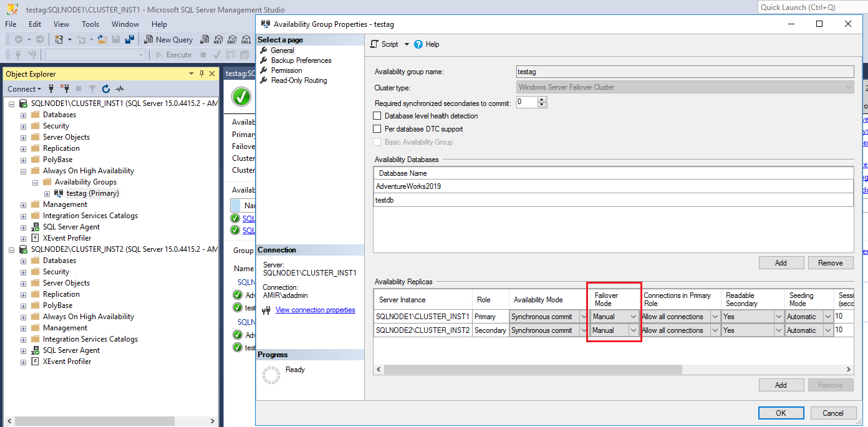The image size is (868, 427).
Task: Select the Read-Only Routing page
Action: click(x=299, y=80)
